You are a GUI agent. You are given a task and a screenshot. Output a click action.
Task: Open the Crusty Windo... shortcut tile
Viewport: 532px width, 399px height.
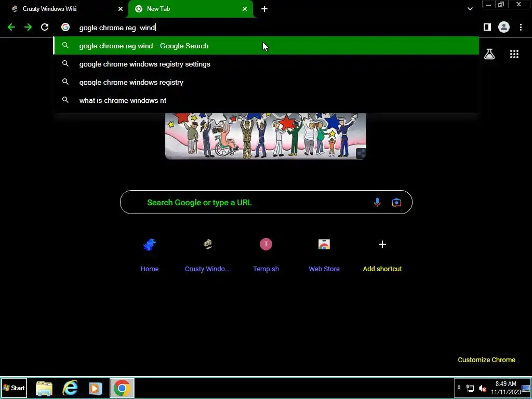pyautogui.click(x=207, y=255)
